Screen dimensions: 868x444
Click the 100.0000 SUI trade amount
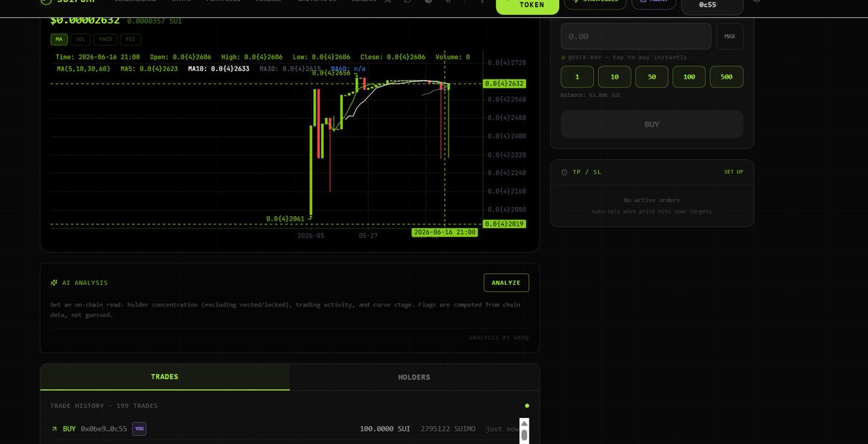coord(386,429)
